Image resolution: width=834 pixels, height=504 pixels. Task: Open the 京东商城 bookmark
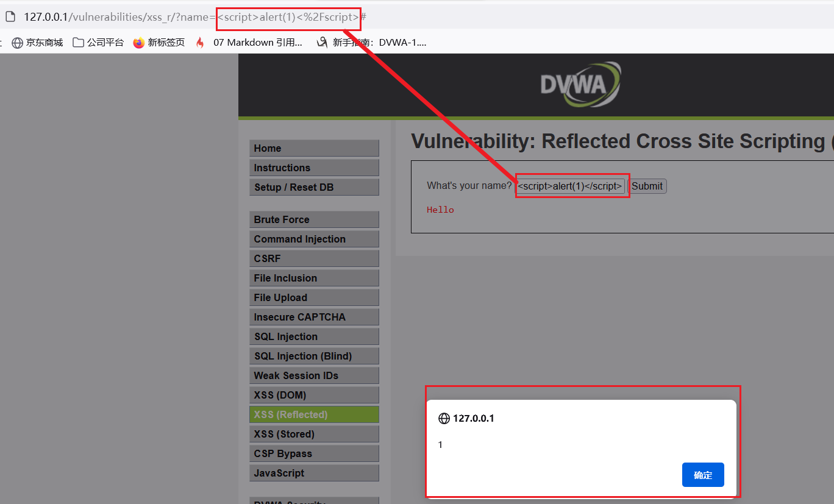point(37,43)
